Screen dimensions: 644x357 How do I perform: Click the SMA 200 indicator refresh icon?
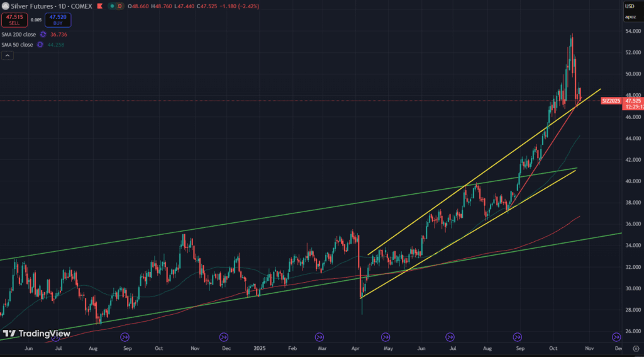pos(43,35)
